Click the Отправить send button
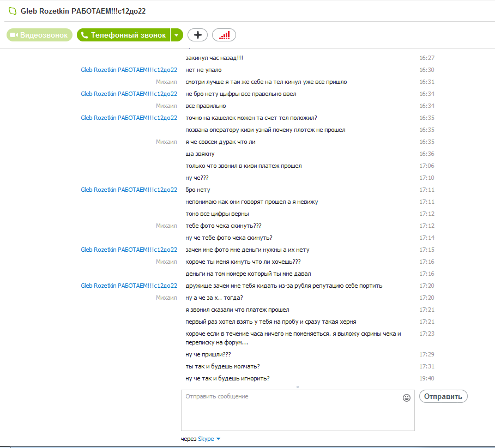The image size is (495, 448). (443, 396)
